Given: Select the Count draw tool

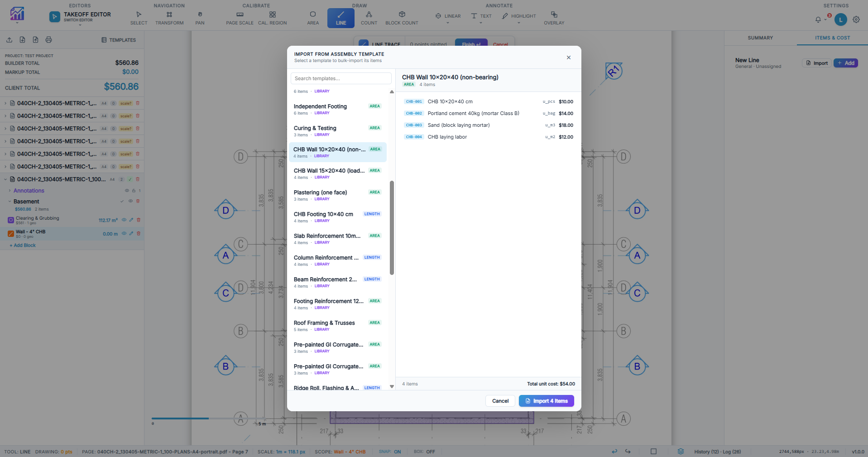Looking at the screenshot, I should pyautogui.click(x=369, y=18).
